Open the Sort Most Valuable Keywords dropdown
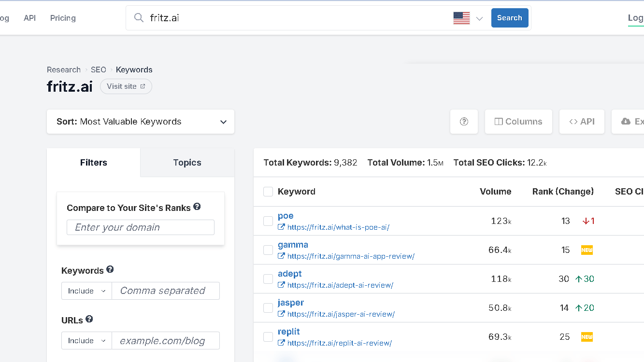This screenshot has width=644, height=362. 141,122
